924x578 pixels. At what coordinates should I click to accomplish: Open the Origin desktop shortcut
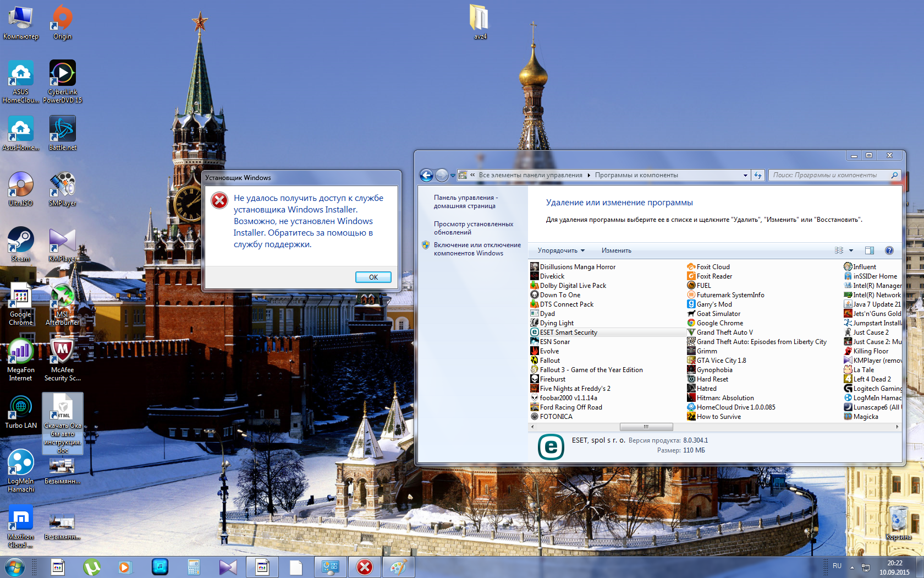point(62,22)
